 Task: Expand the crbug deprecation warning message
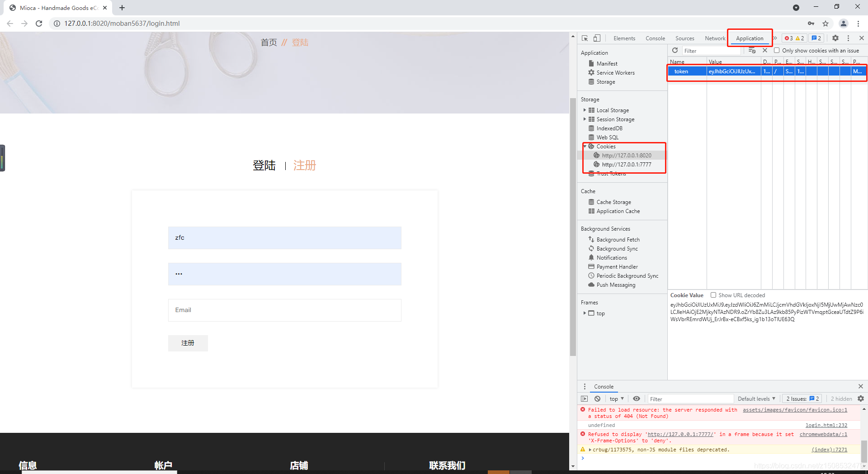[590, 450]
